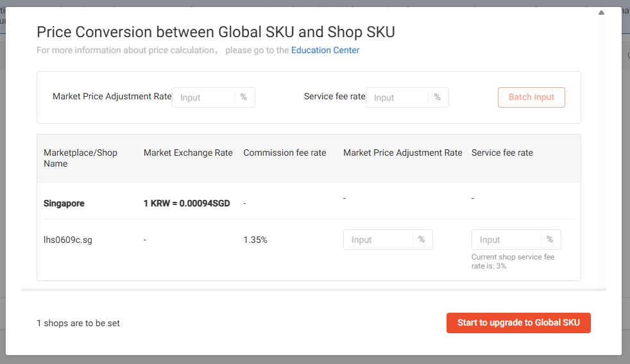The image size is (630, 364).
Task: Click the Service fee rate column header
Action: pyautogui.click(x=502, y=153)
